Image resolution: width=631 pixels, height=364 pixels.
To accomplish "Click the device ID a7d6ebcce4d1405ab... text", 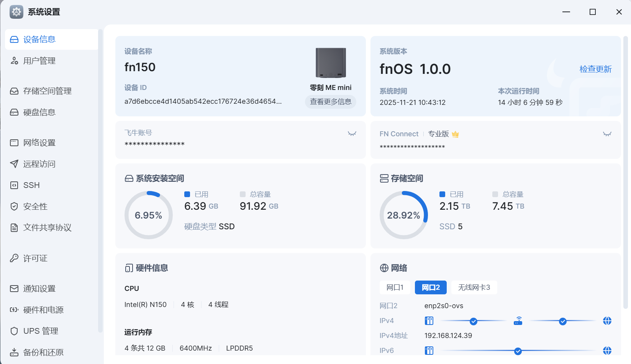I will [x=203, y=101].
